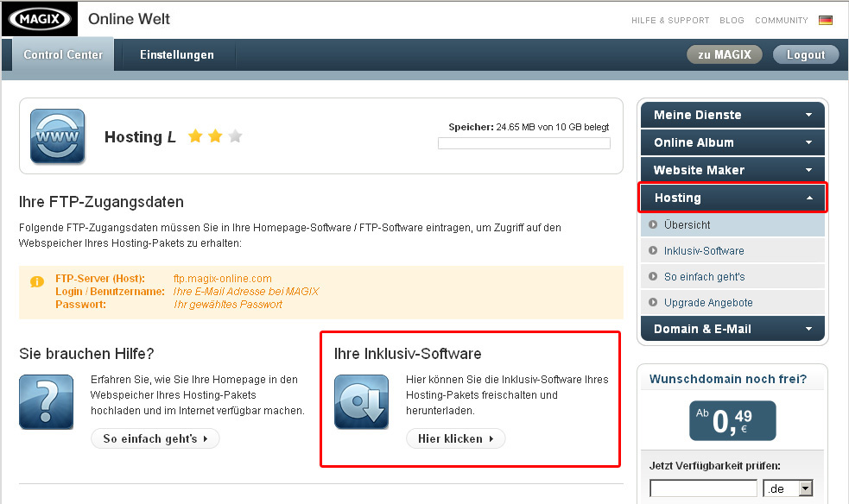Click the orange info icon beside FTP-Server

coord(37,281)
